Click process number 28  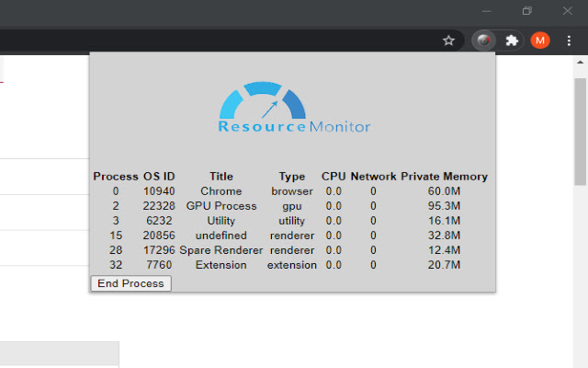(x=116, y=250)
